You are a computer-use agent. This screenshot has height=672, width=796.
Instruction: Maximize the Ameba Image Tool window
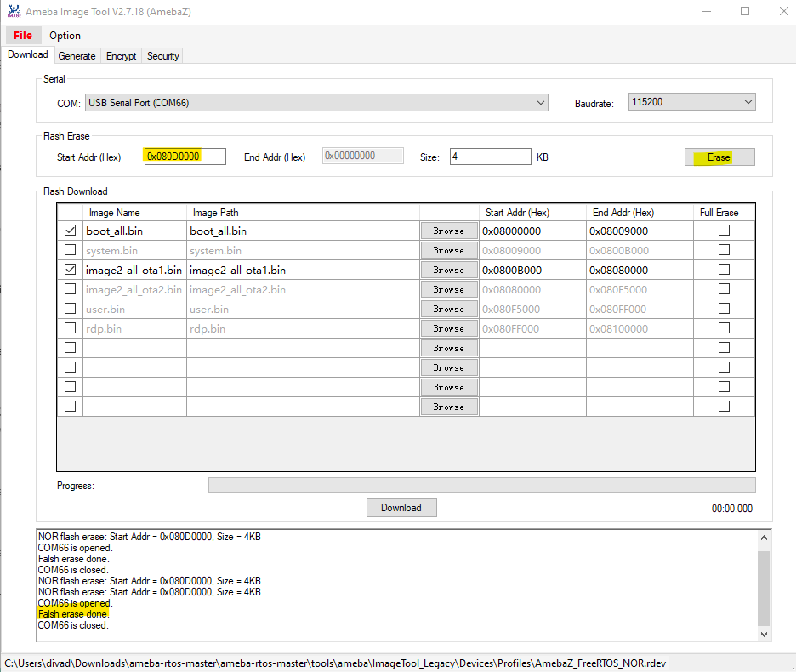(745, 11)
